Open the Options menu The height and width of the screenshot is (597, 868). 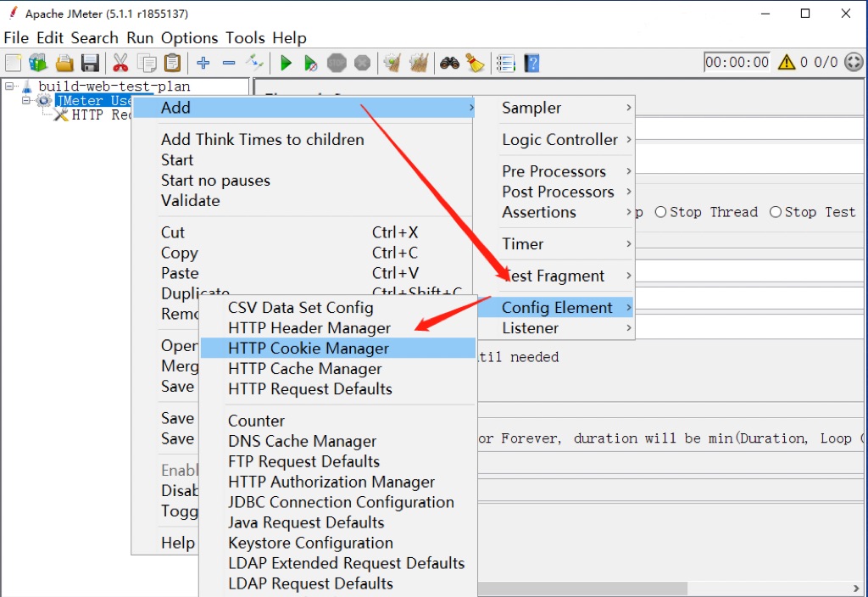(x=189, y=37)
